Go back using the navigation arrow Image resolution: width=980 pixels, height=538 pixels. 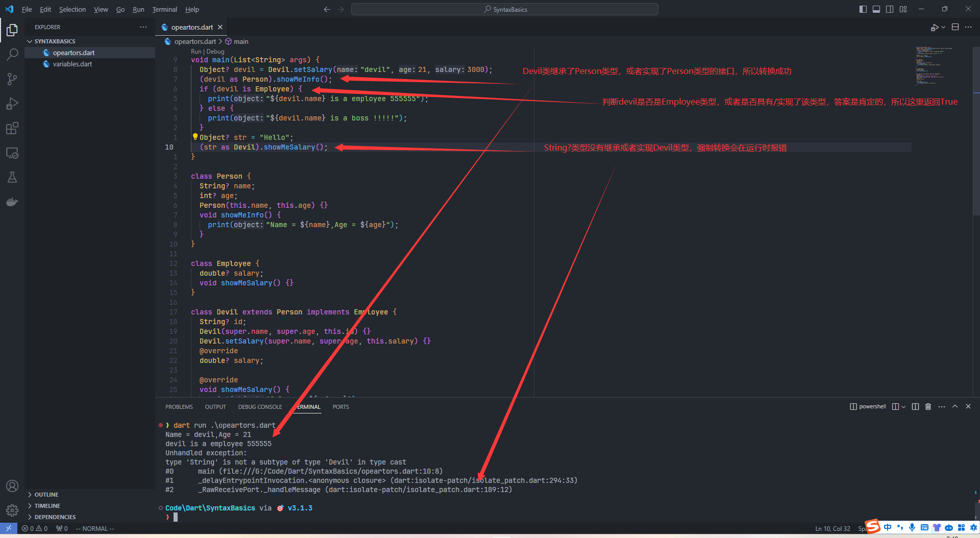coord(327,9)
